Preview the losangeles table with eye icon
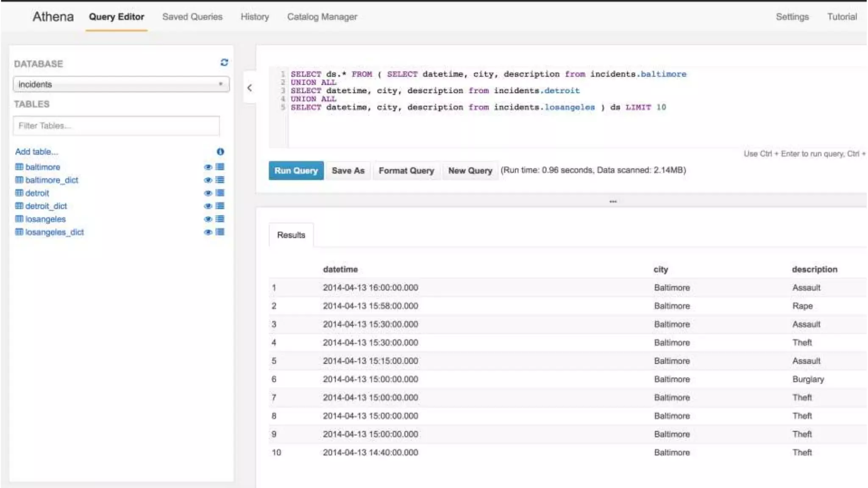The width and height of the screenshot is (868, 488). [x=208, y=219]
